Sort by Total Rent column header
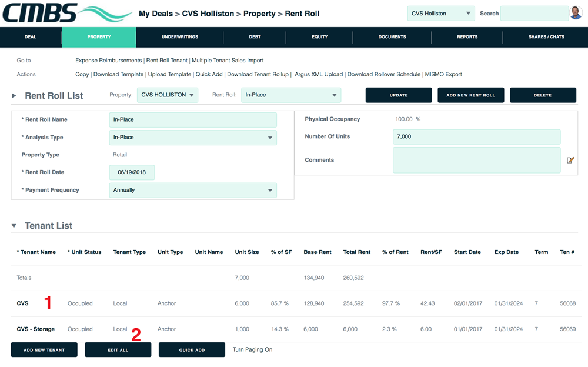This screenshot has height=367, width=588. point(357,252)
